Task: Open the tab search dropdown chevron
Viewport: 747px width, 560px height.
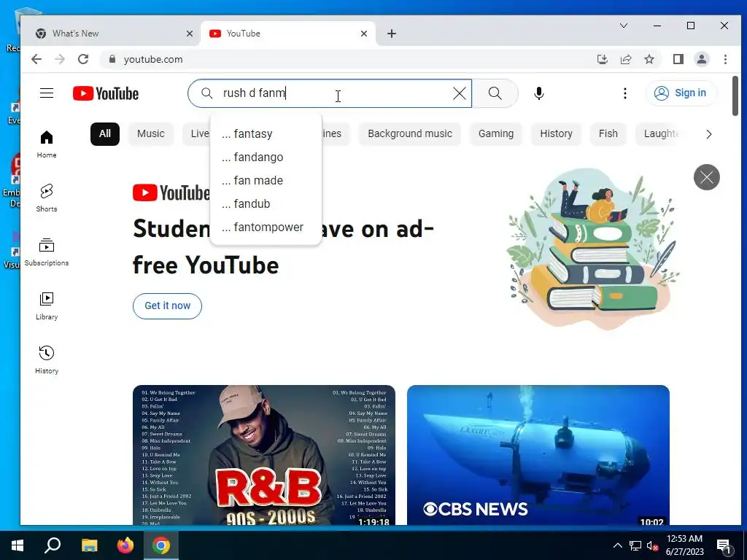Action: coord(624,26)
